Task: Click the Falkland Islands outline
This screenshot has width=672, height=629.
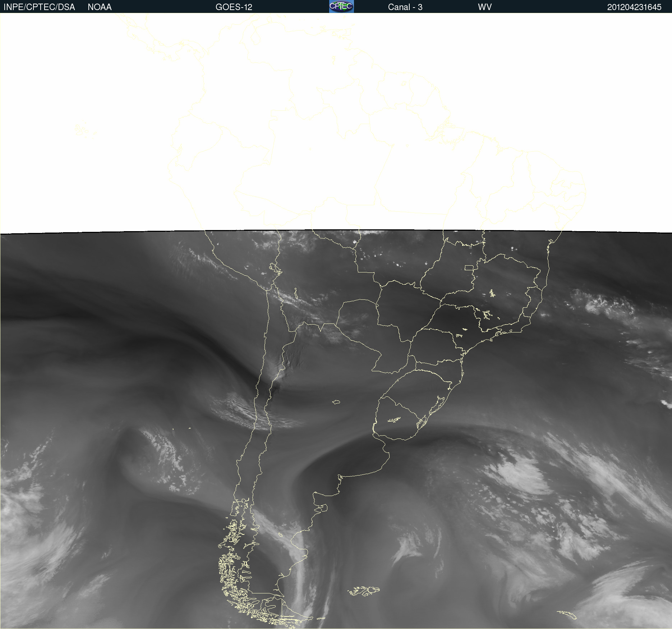Action: pyautogui.click(x=364, y=591)
